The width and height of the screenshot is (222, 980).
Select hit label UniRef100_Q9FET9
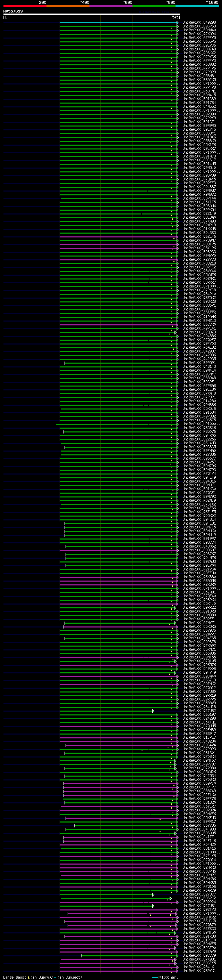[199, 477]
